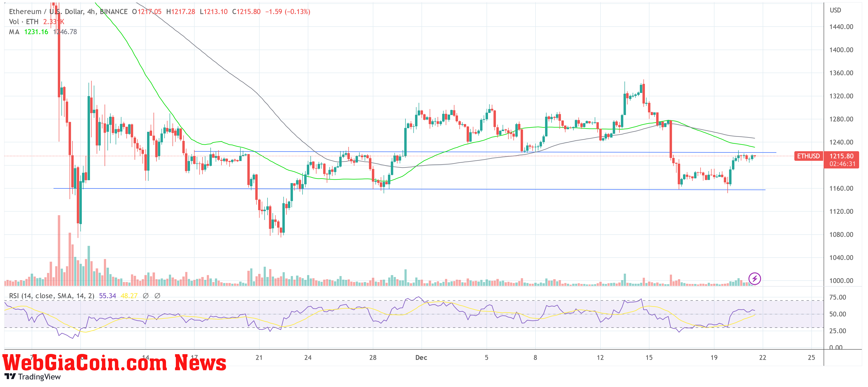Click the RSI 50.00 axis label
The height and width of the screenshot is (387, 868).
(x=838, y=314)
